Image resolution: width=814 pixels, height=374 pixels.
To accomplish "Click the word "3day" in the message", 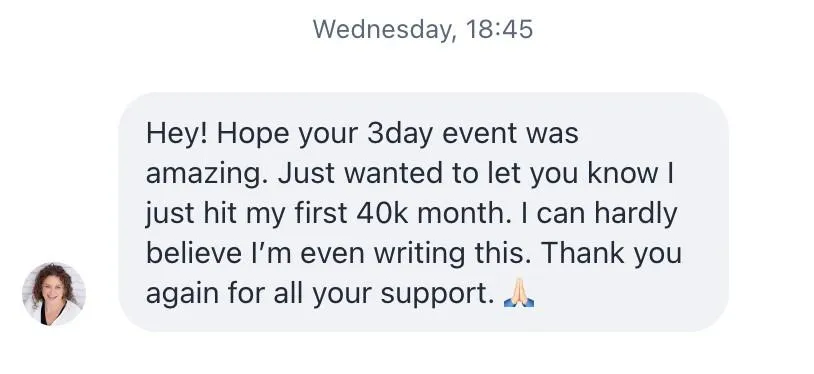I will coord(400,135).
